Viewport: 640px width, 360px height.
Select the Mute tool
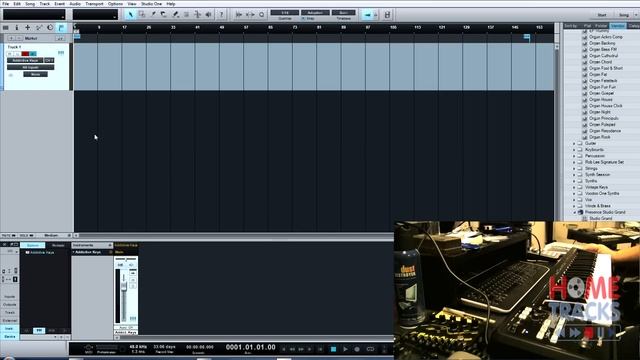(186, 15)
